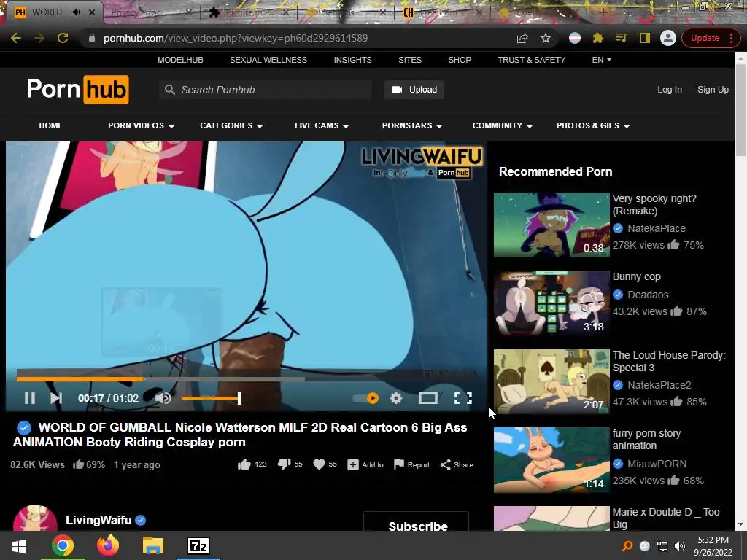Expand the LIVE CAMS dropdown menu
This screenshot has height=560, width=747.
point(322,125)
